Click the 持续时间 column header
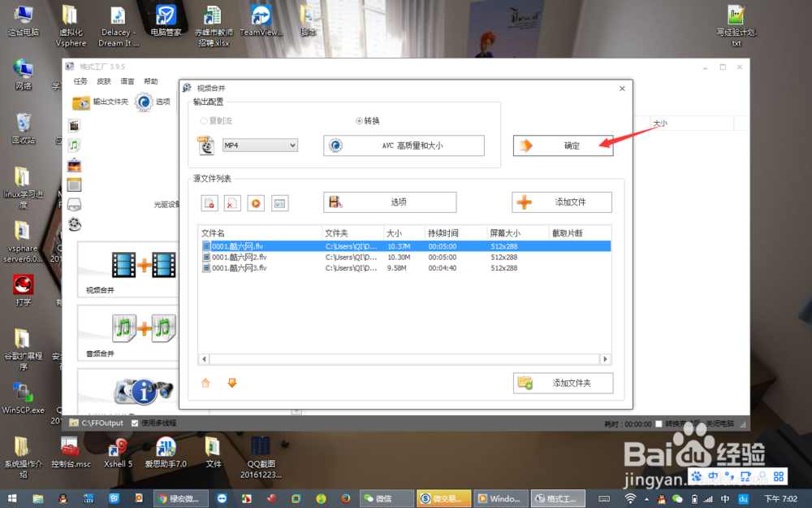 (456, 233)
